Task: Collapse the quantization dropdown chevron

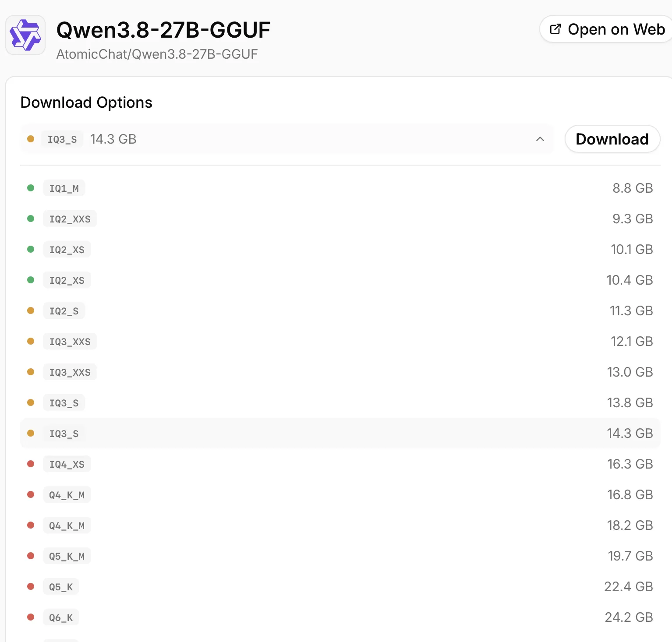Action: pos(540,139)
